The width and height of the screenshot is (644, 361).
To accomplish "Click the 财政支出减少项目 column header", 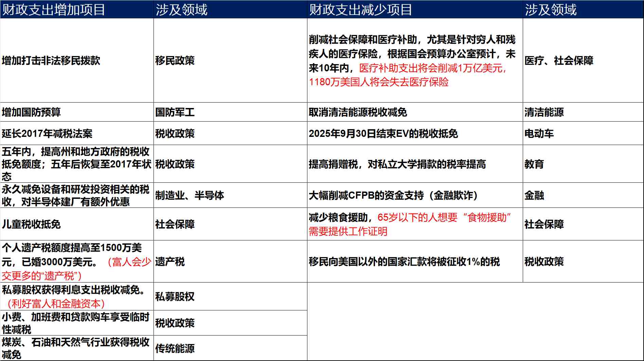I will tap(360, 10).
